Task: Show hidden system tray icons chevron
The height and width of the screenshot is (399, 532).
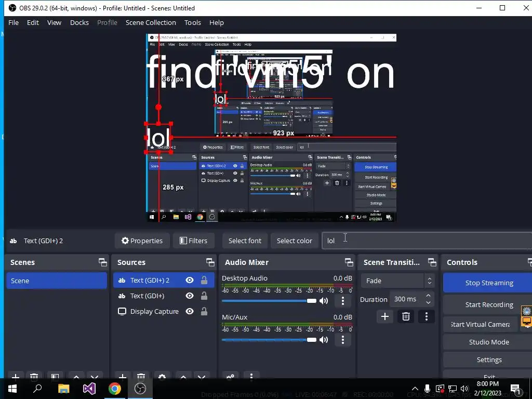Action: click(415, 389)
